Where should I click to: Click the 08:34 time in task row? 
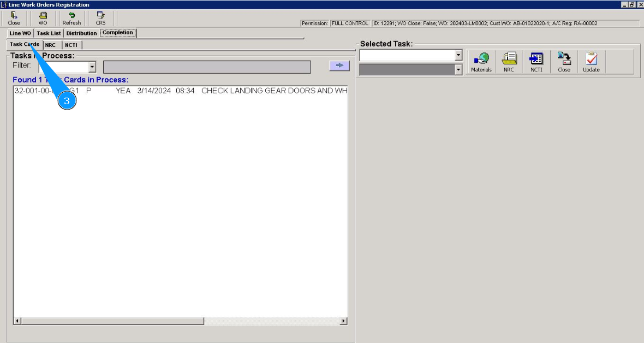185,91
